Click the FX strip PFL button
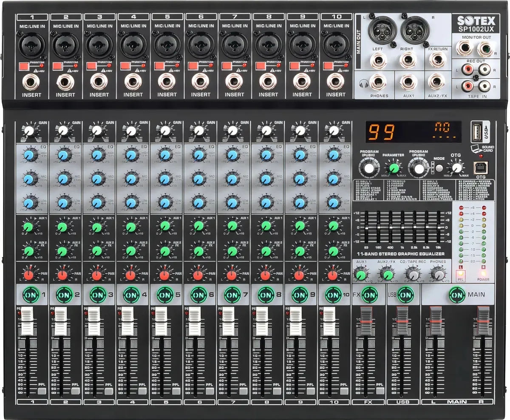Viewport: 510px width, 420px height. 380,391
